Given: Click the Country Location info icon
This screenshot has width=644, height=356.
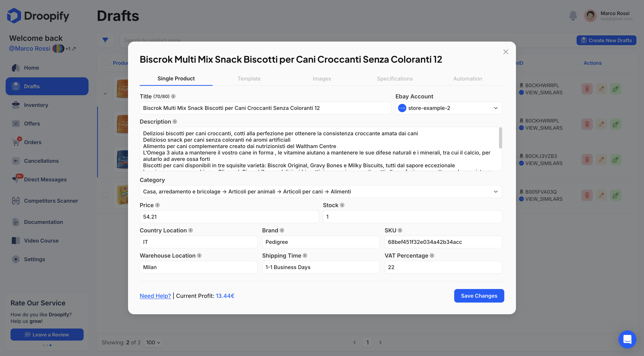Looking at the screenshot, I should tap(191, 230).
